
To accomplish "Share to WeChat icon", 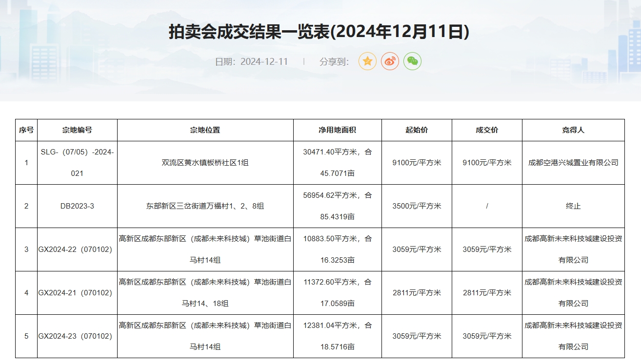I will pyautogui.click(x=412, y=61).
